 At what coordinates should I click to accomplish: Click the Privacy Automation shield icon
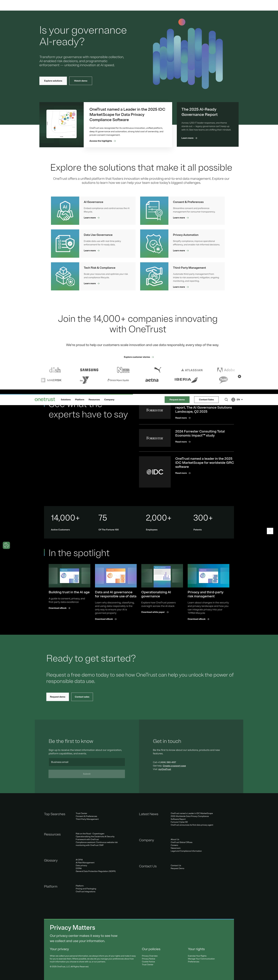tap(154, 243)
